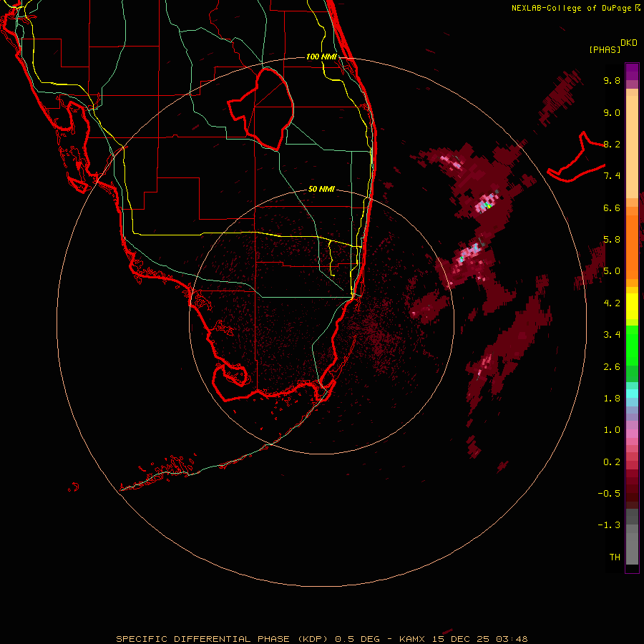644x644 pixels.
Task: Click the -0.5 value on the color scale
Action: [x=609, y=494]
